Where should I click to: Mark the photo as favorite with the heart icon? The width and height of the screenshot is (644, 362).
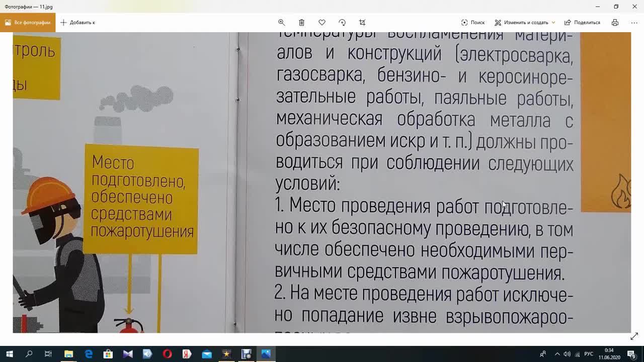pyautogui.click(x=322, y=23)
